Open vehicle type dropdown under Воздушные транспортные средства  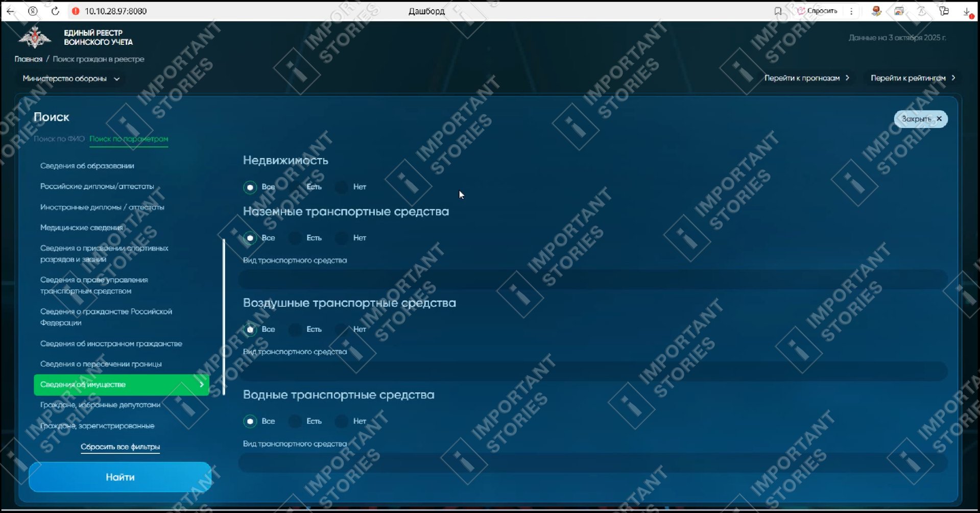pos(592,371)
